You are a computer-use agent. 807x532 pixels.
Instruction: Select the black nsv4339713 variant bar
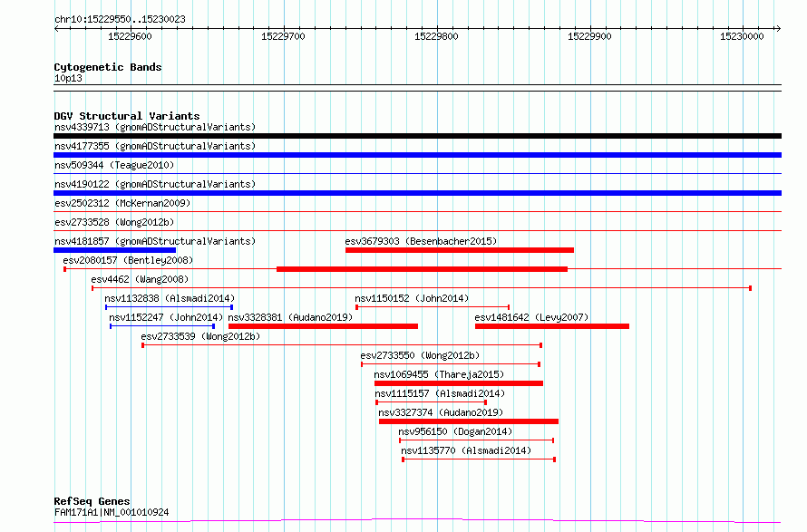click(417, 136)
